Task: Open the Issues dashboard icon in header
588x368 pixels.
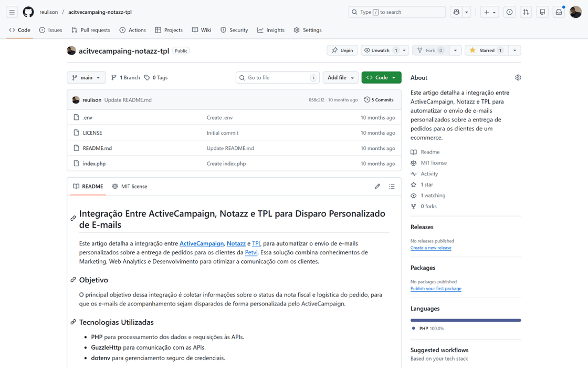Action: 509,12
